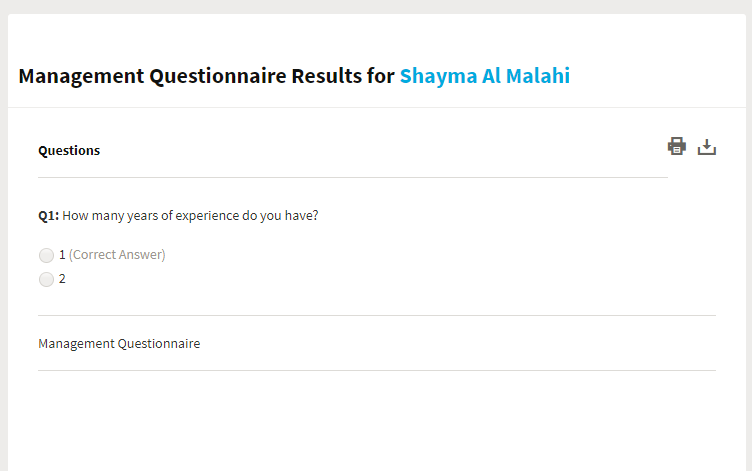Click the word Malahi in the blue name

point(538,76)
